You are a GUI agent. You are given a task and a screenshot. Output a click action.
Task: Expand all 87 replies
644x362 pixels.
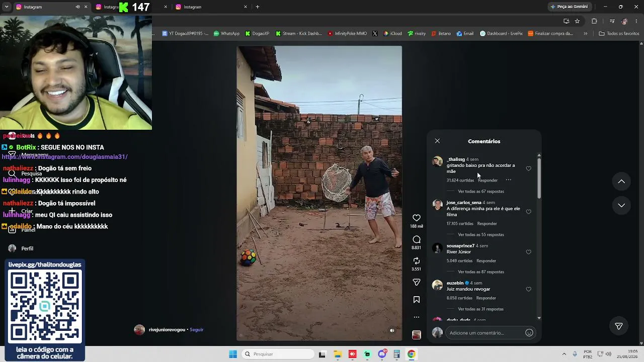click(481, 272)
